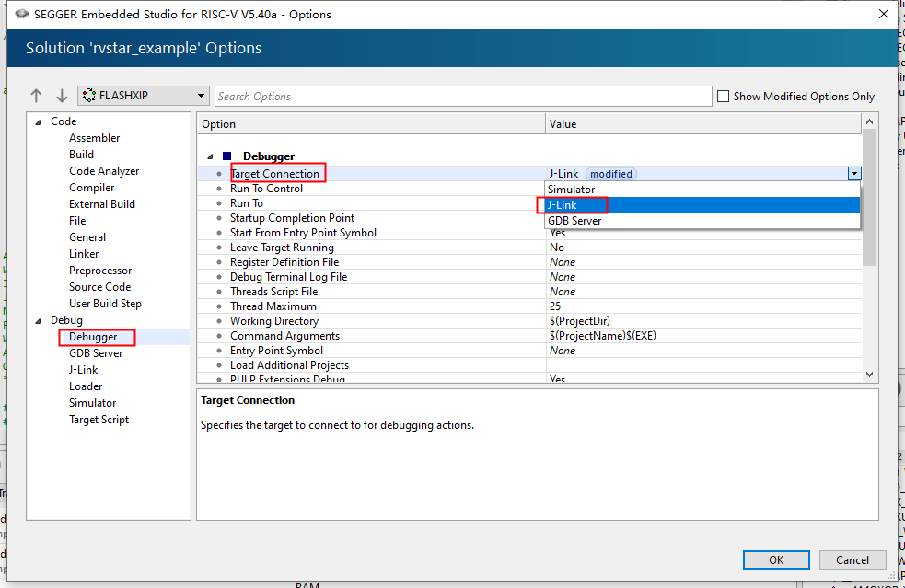
Task: Select Assembler in the Code tree
Action: pyautogui.click(x=94, y=138)
